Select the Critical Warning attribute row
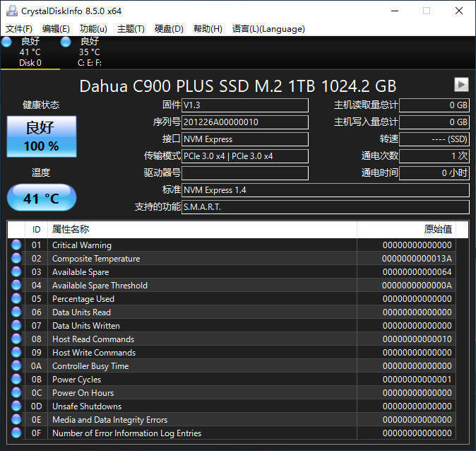476x451 pixels. (x=232, y=245)
